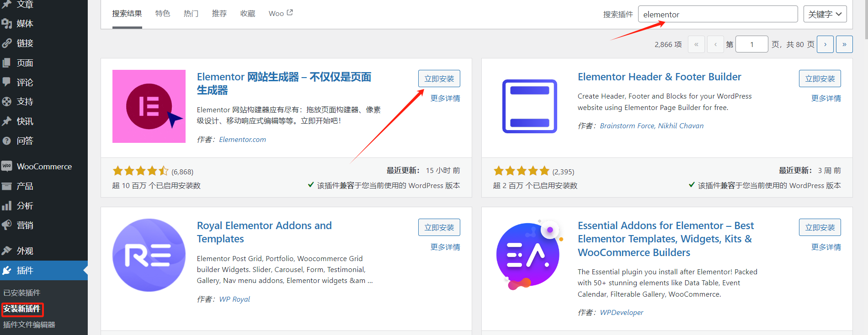Jump to the last results page
The height and width of the screenshot is (335, 868).
844,44
